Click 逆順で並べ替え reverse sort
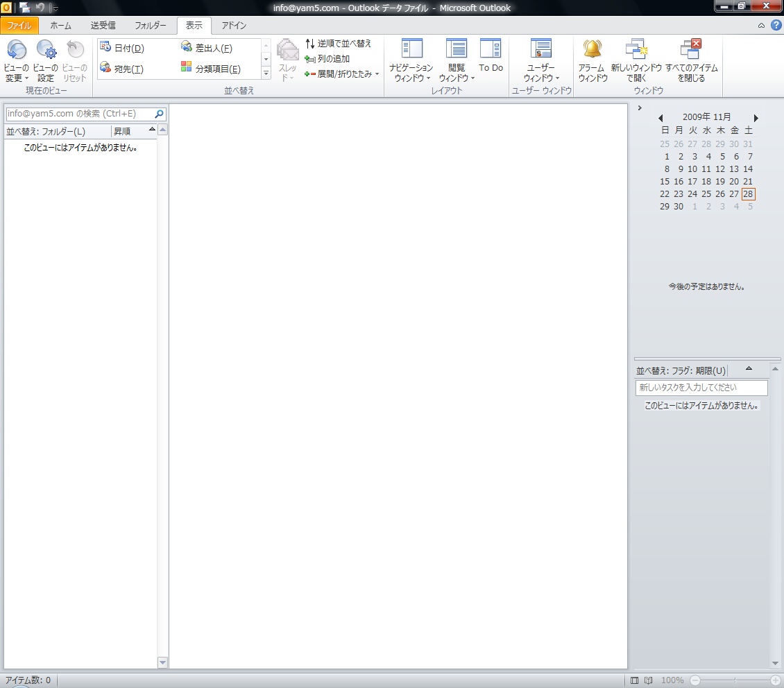The height and width of the screenshot is (688, 784). pos(338,44)
